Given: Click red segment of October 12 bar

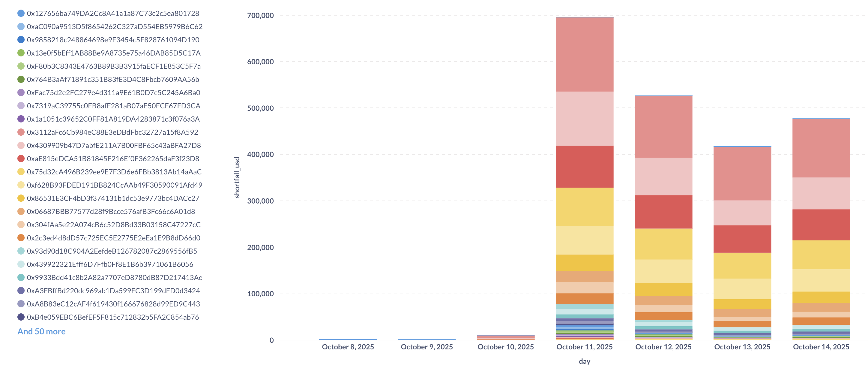Looking at the screenshot, I should coord(663,212).
